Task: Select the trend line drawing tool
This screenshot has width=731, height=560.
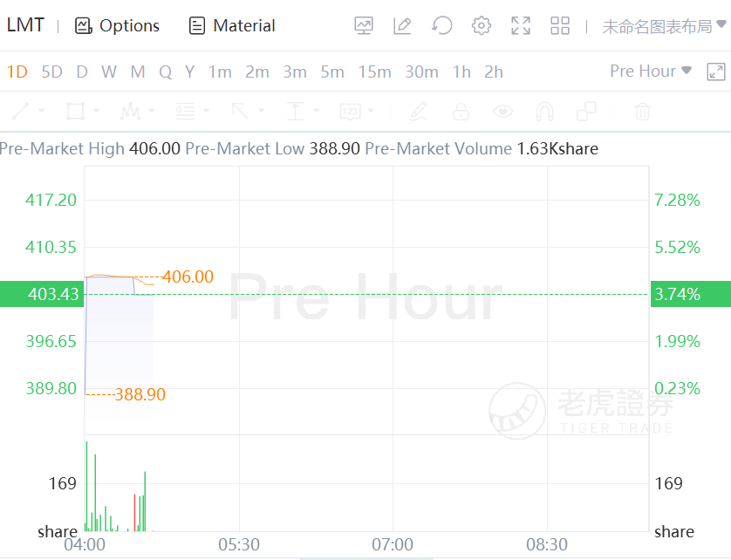Action: point(21,112)
